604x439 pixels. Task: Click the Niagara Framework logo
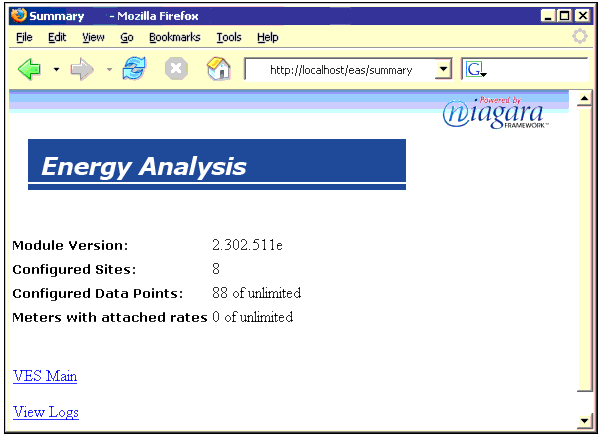click(496, 114)
